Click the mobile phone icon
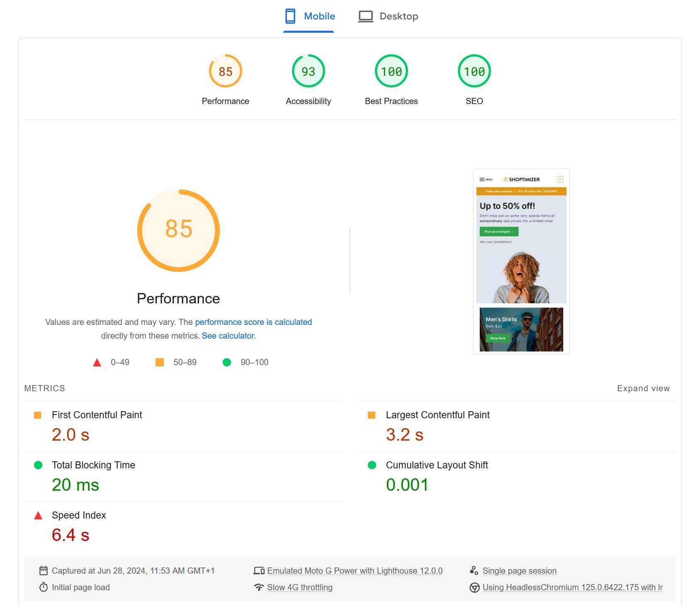 tap(290, 16)
